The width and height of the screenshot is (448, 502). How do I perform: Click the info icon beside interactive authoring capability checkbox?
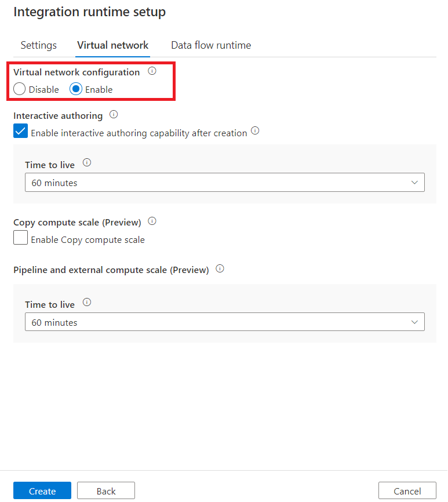click(x=255, y=132)
